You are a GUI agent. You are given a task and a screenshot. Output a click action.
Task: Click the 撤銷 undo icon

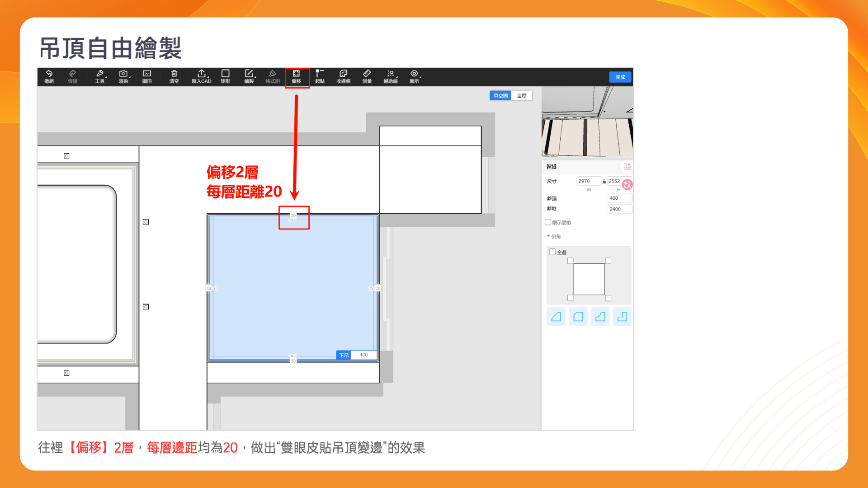point(49,76)
